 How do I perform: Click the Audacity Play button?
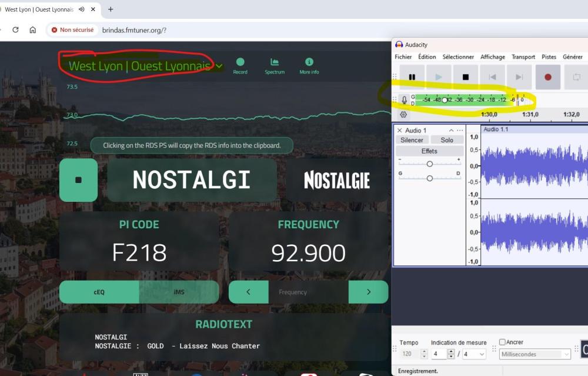[439, 77]
